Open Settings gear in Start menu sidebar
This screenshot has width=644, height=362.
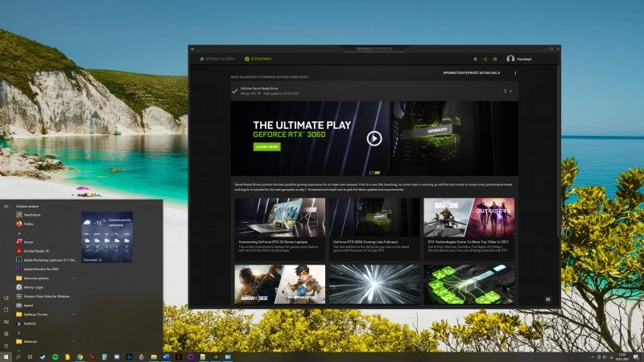pyautogui.click(x=6, y=334)
